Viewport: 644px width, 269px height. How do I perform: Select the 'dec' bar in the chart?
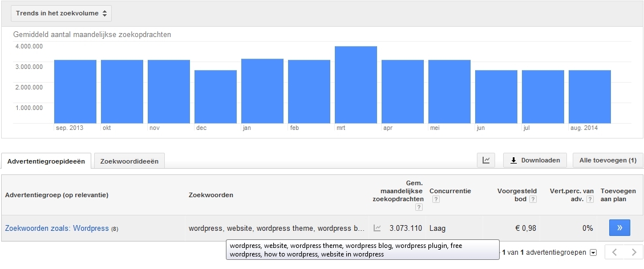pos(216,97)
